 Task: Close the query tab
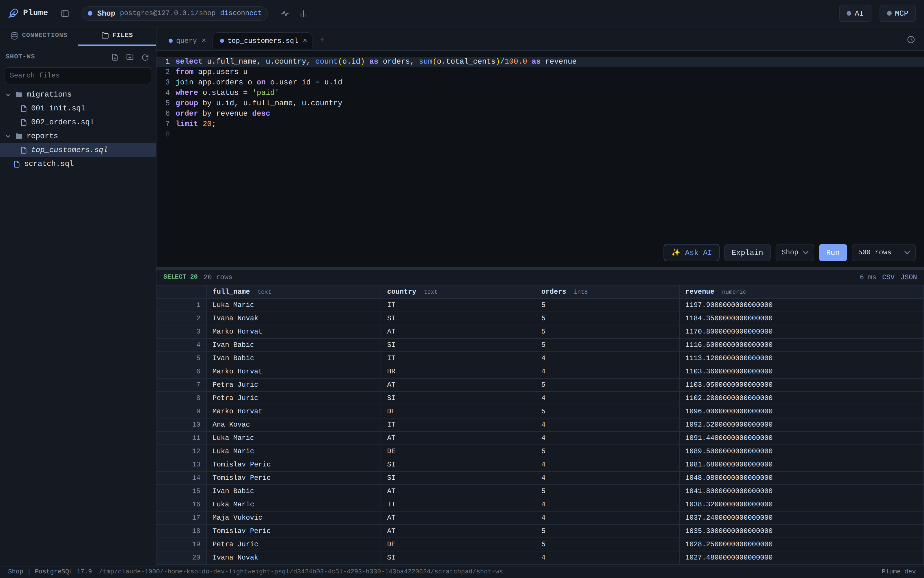click(204, 40)
